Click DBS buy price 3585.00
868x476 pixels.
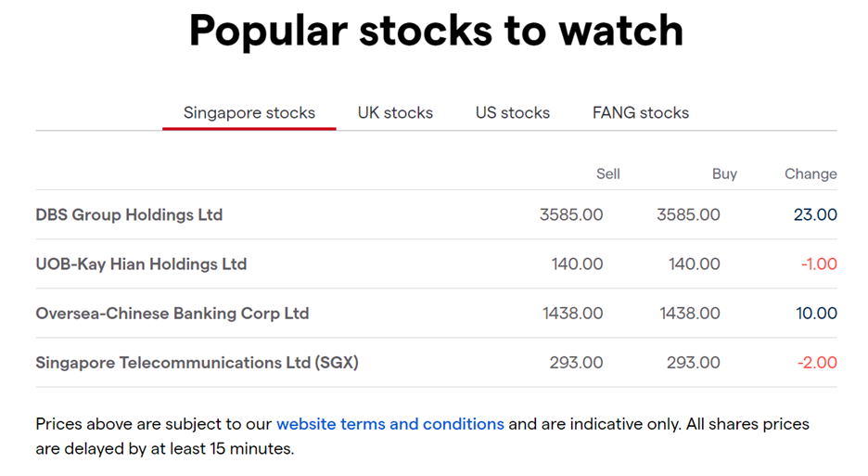pos(688,215)
